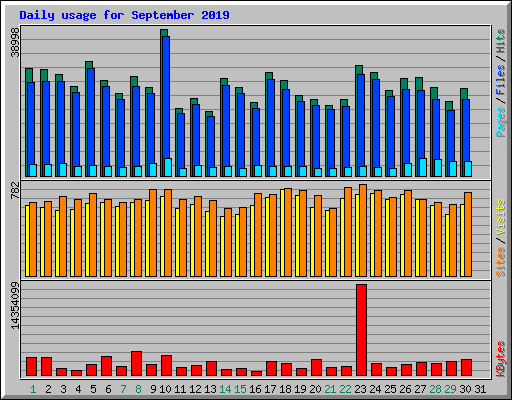Click the KBytes legend label

[500, 359]
